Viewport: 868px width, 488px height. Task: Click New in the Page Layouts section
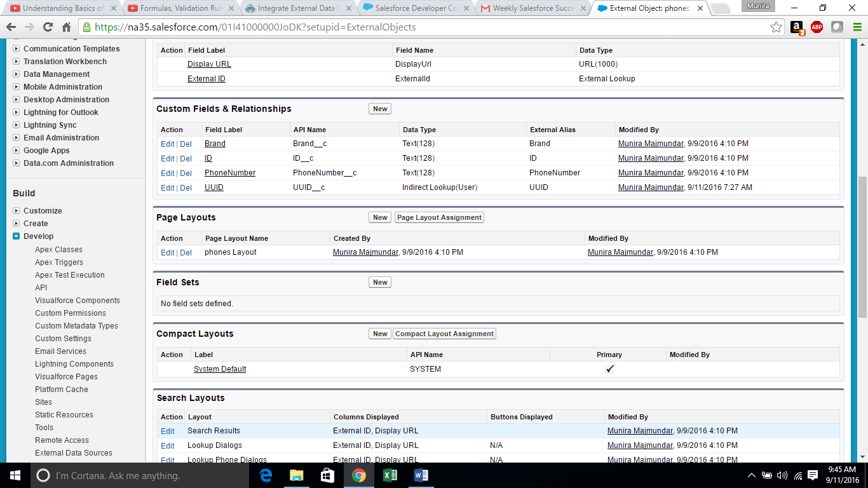tap(380, 217)
